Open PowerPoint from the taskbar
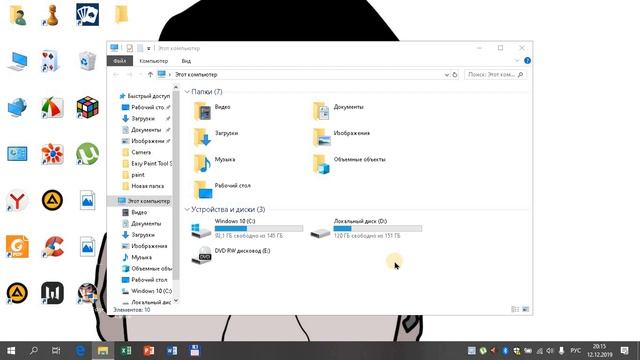Screen dimensions: 640x360 click(x=149, y=351)
